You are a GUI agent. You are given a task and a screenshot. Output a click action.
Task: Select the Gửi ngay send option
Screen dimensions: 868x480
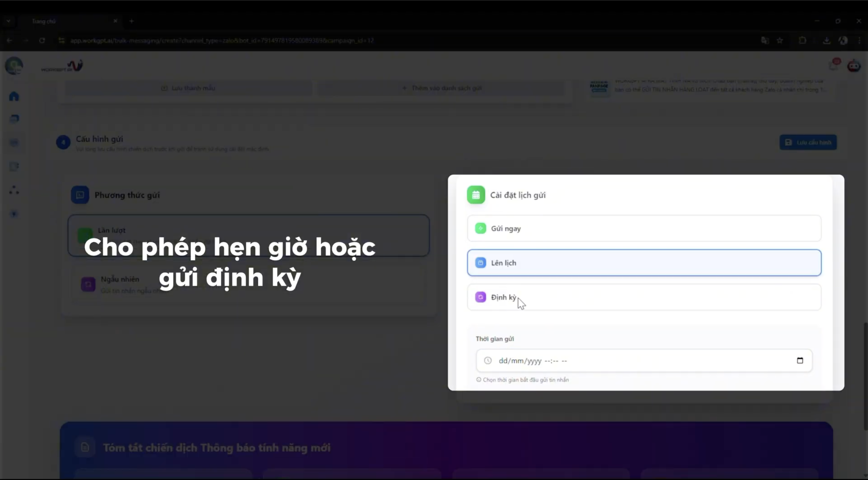(644, 229)
